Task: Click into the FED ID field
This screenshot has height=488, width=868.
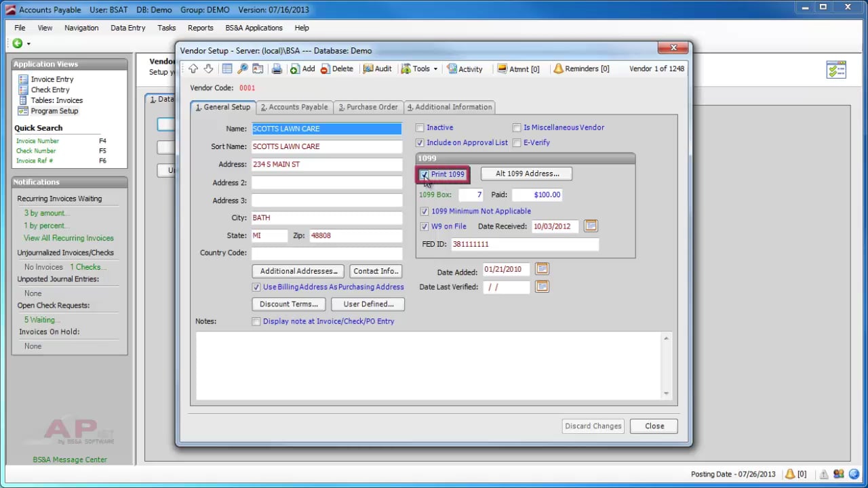Action: pyautogui.click(x=524, y=244)
